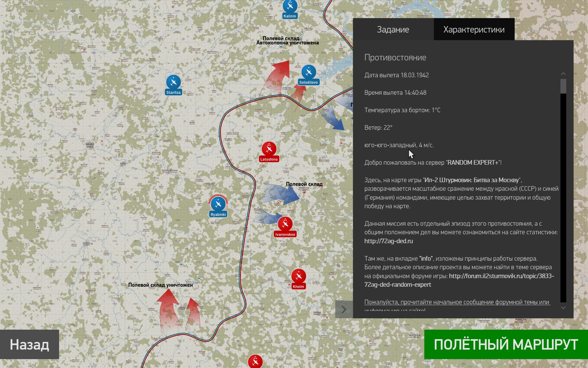Image resolution: width=588 pixels, height=368 pixels.
Task: Click the red Ivanovskoe airfield marker
Action: (x=285, y=224)
